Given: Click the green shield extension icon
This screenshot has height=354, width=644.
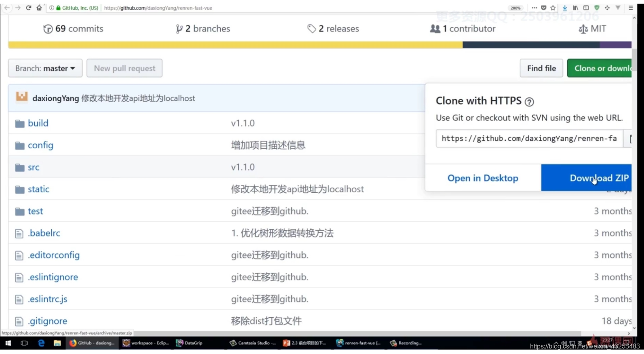Looking at the screenshot, I should 597,8.
